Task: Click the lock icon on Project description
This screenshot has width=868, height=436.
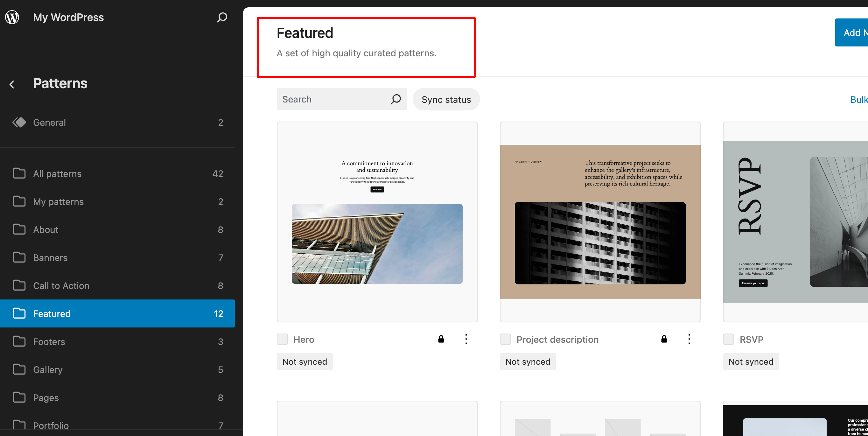Action: point(664,339)
